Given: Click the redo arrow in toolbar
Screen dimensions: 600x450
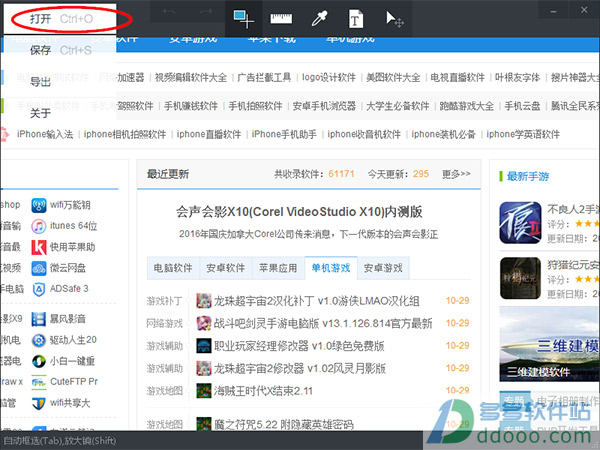Looking at the screenshot, I should (x=206, y=11).
